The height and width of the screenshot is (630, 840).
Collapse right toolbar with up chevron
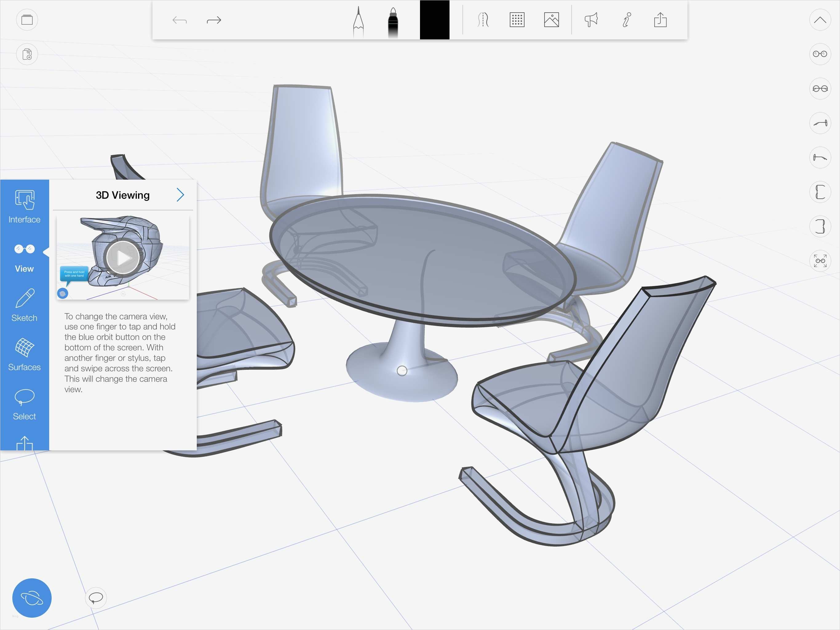pyautogui.click(x=820, y=20)
